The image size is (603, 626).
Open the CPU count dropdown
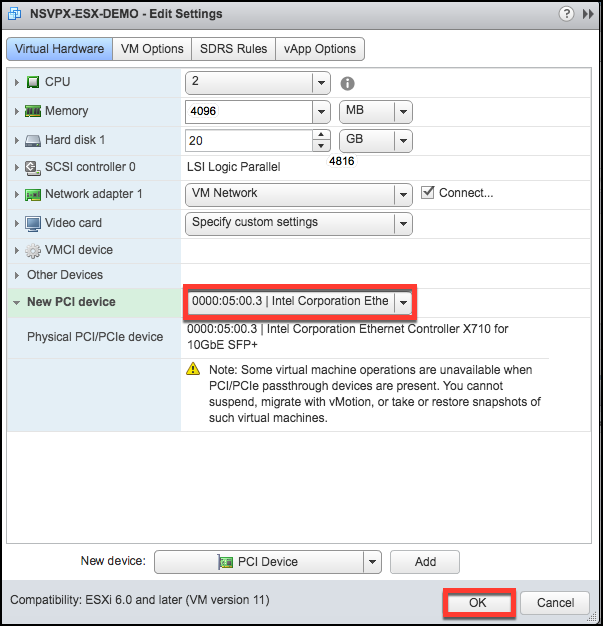coord(321,83)
